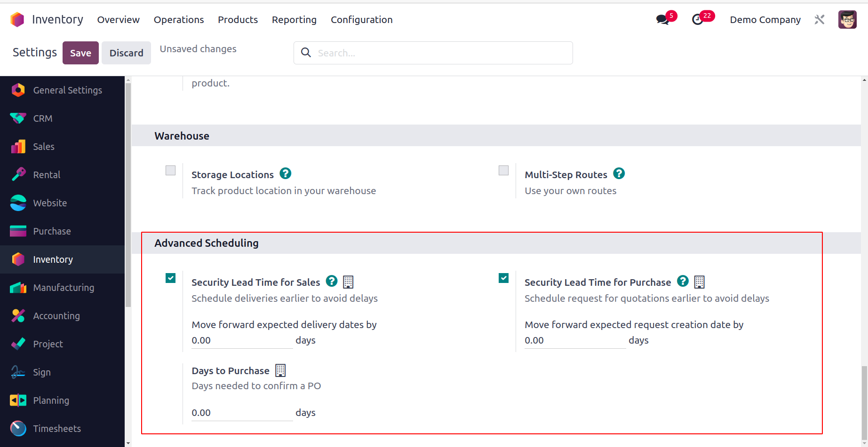
Task: Click the Inventory app logo icon
Action: pos(17,19)
